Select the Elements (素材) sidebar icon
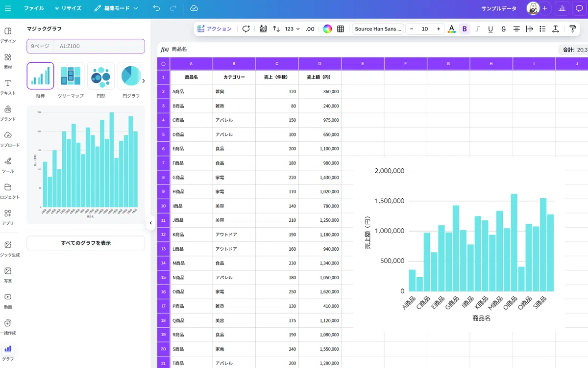This screenshot has width=588, height=368. point(8,61)
